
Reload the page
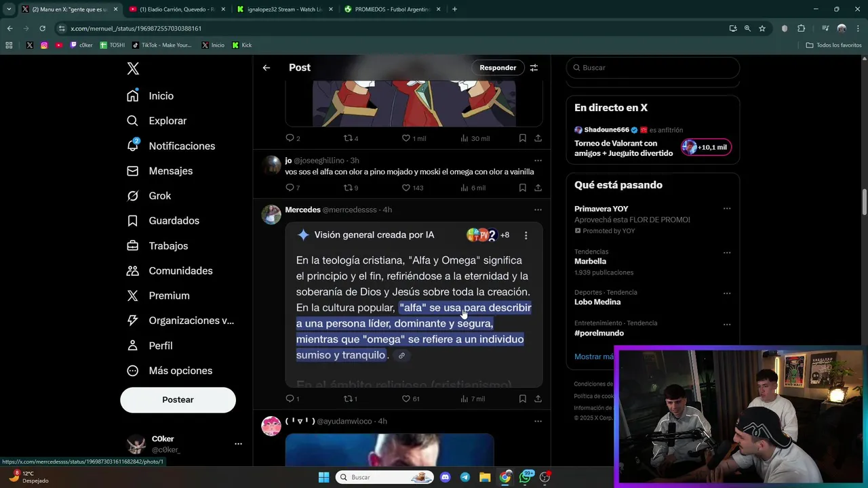pos(42,28)
